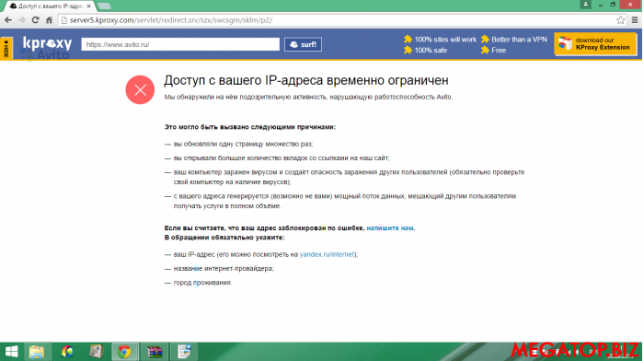Viewport: 644px width, 361px height.
Task: Click the heading Доступ с вашего IP-адреса
Action: tap(306, 81)
